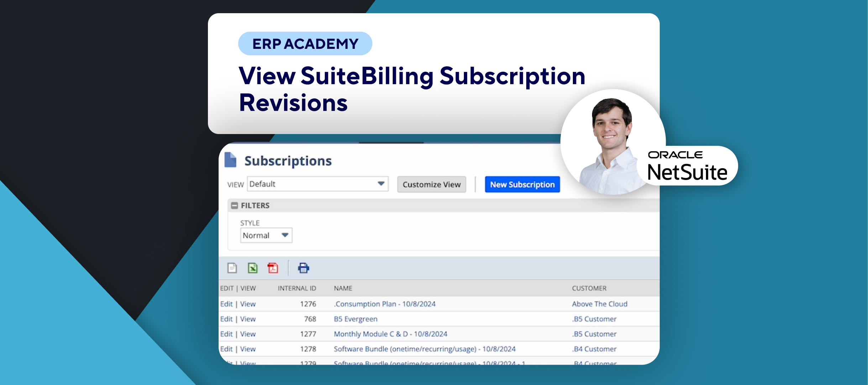Click the blue printer icon

point(303,268)
